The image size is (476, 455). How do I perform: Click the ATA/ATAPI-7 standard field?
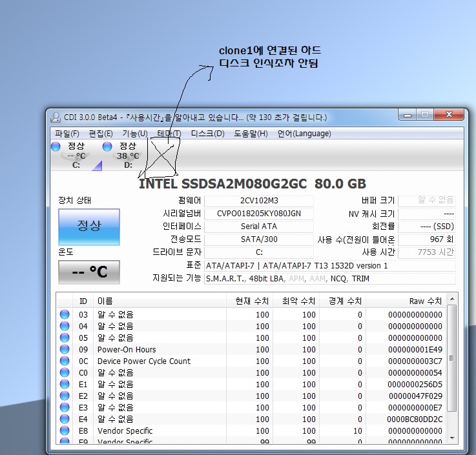330,266
